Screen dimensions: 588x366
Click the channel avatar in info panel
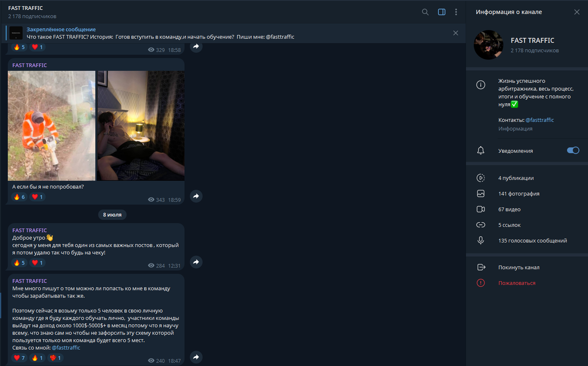[489, 45]
